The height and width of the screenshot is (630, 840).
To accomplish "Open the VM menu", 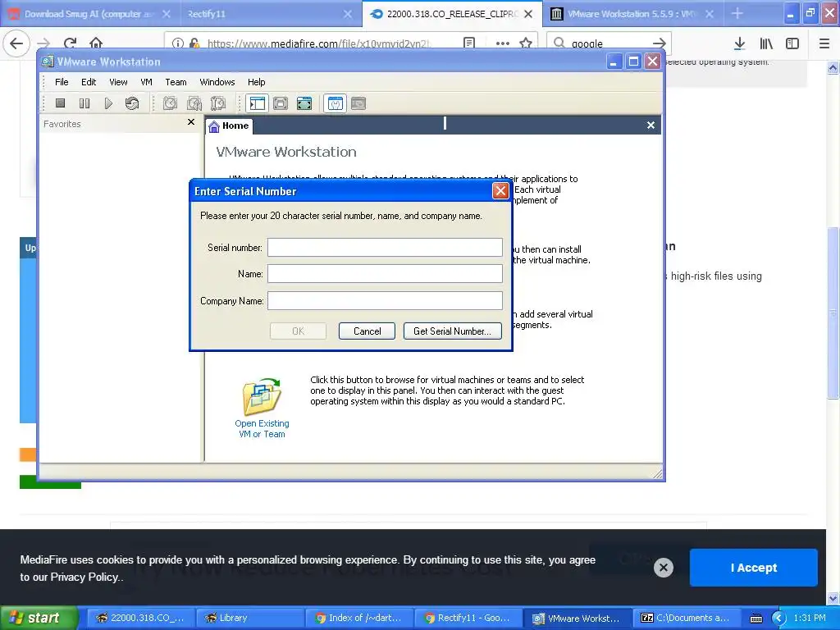I will click(x=146, y=82).
